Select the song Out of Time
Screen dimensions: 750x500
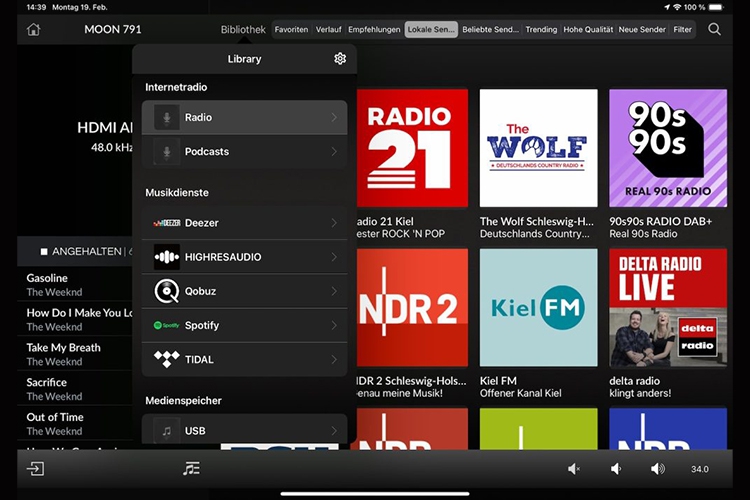(x=75, y=424)
